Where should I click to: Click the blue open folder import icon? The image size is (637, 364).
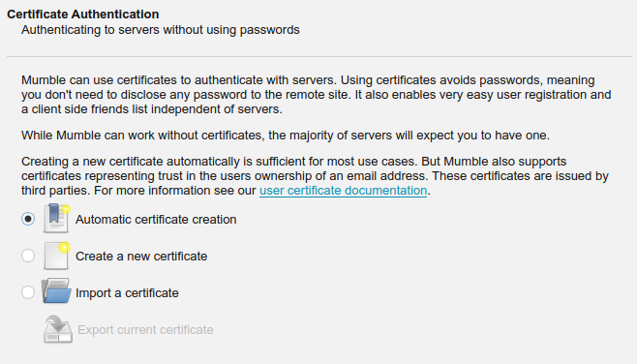pyautogui.click(x=56, y=290)
